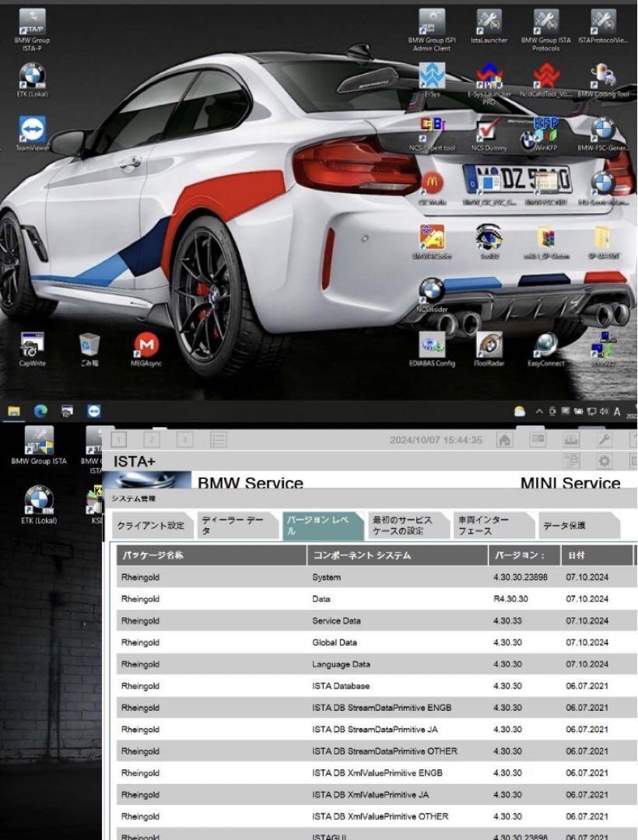Click the パッケージ名称 column header
Image resolution: width=638 pixels, height=840 pixels.
click(211, 555)
